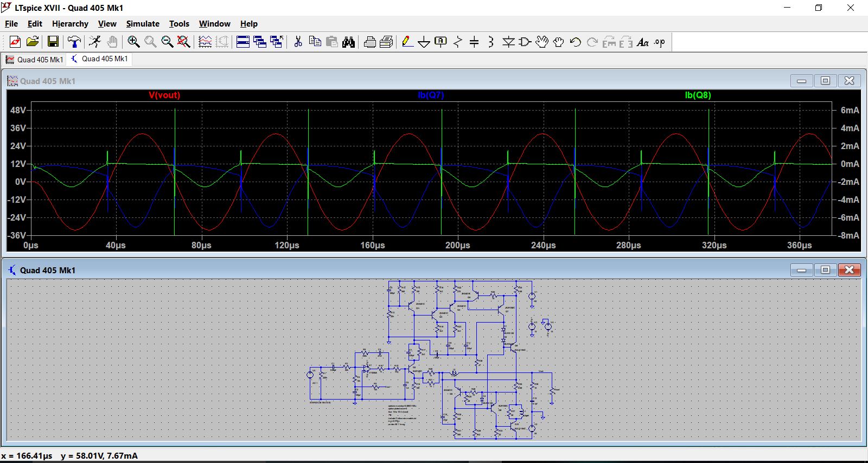The width and height of the screenshot is (868, 463).
Task: Click the Zoom In magnifier icon
Action: [133, 42]
